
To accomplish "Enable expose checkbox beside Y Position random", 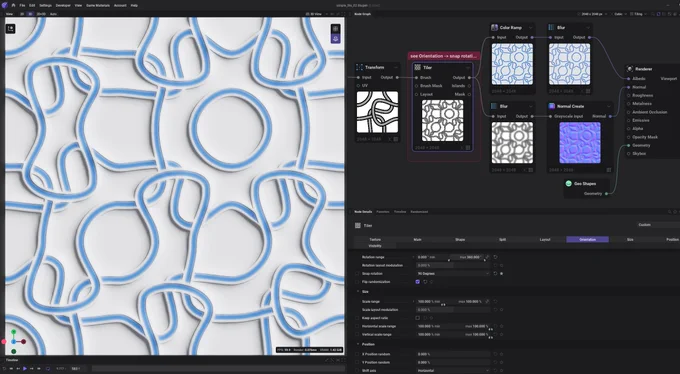I will point(357,362).
